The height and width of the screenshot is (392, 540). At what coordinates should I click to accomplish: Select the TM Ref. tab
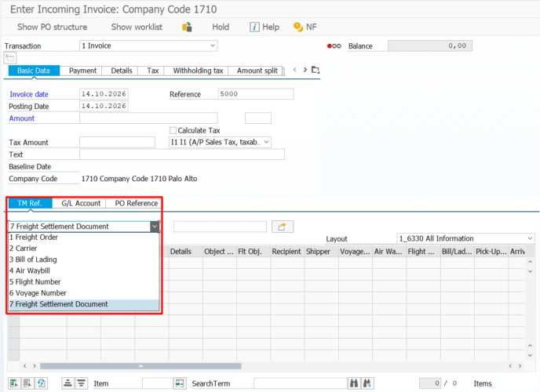coord(30,203)
